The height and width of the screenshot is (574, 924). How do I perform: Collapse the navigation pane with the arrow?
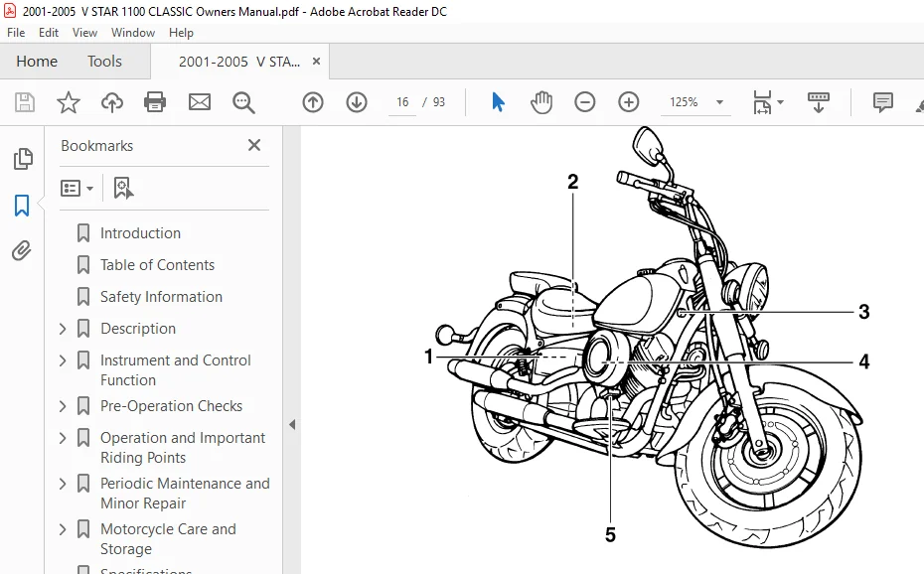click(x=292, y=424)
